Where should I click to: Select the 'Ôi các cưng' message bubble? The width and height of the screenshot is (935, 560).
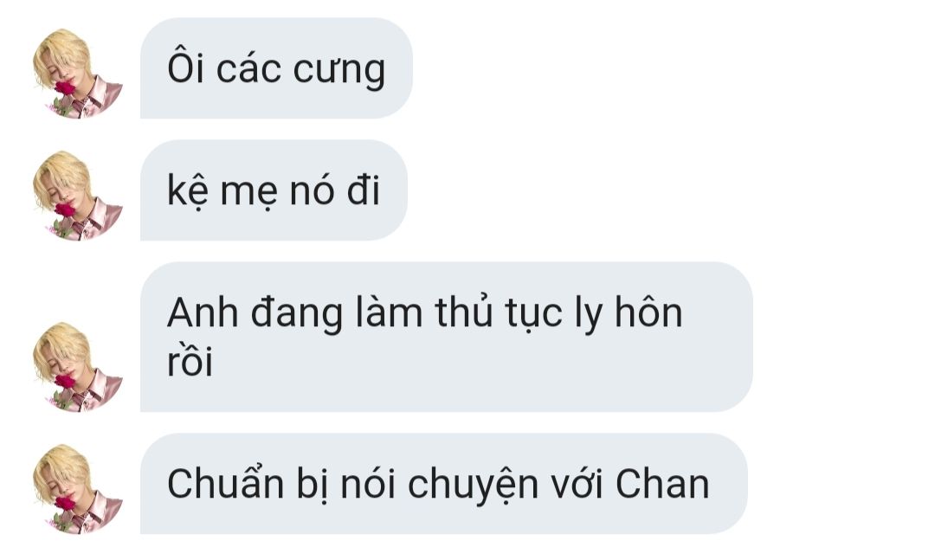276,68
